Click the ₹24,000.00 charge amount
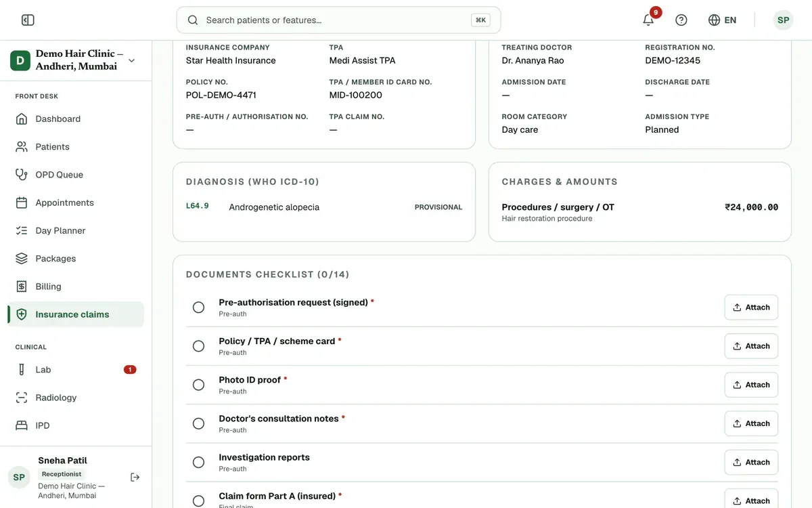Image resolution: width=812 pixels, height=508 pixels. coord(751,207)
